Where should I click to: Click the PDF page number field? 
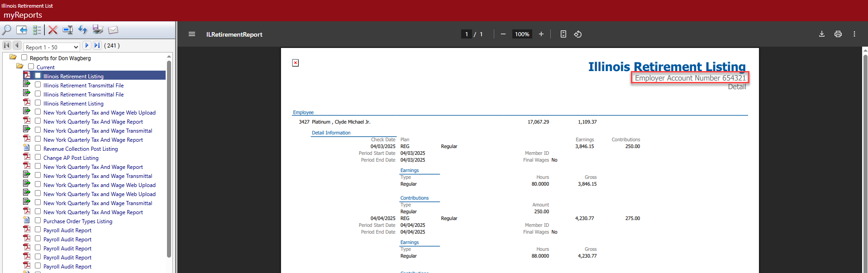(x=467, y=34)
